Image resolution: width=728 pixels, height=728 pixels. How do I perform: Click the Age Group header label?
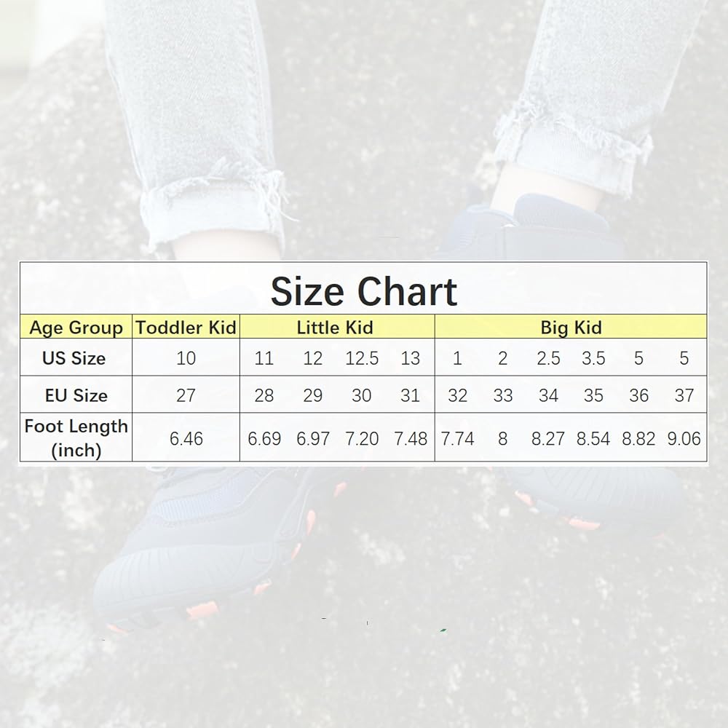click(x=76, y=328)
